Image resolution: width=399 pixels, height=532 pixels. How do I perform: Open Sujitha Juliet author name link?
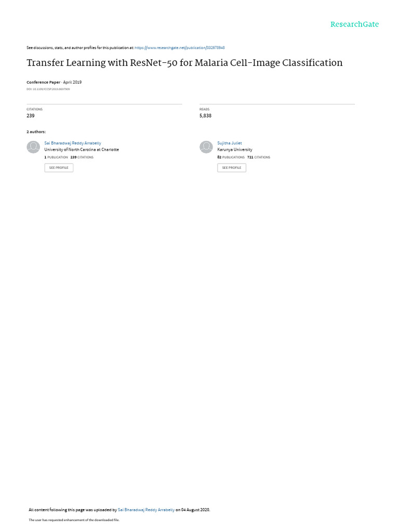(230, 143)
